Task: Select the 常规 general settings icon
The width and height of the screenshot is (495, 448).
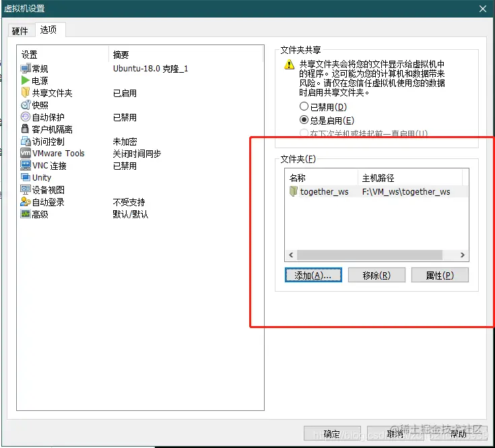Action: pyautogui.click(x=26, y=69)
